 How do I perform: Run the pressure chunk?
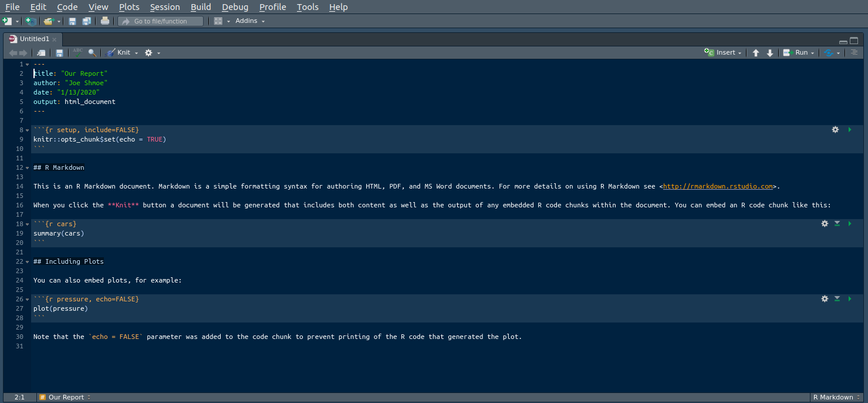(x=849, y=299)
